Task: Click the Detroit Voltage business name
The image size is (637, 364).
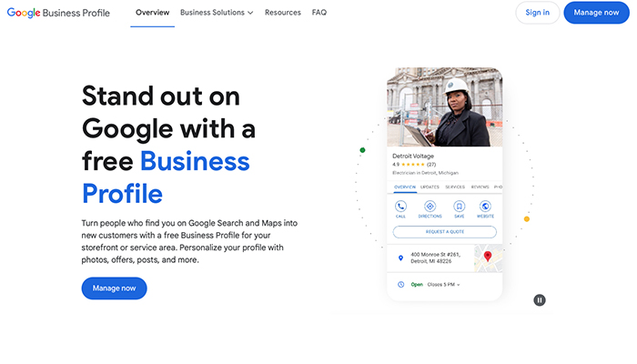Action: pyautogui.click(x=413, y=156)
